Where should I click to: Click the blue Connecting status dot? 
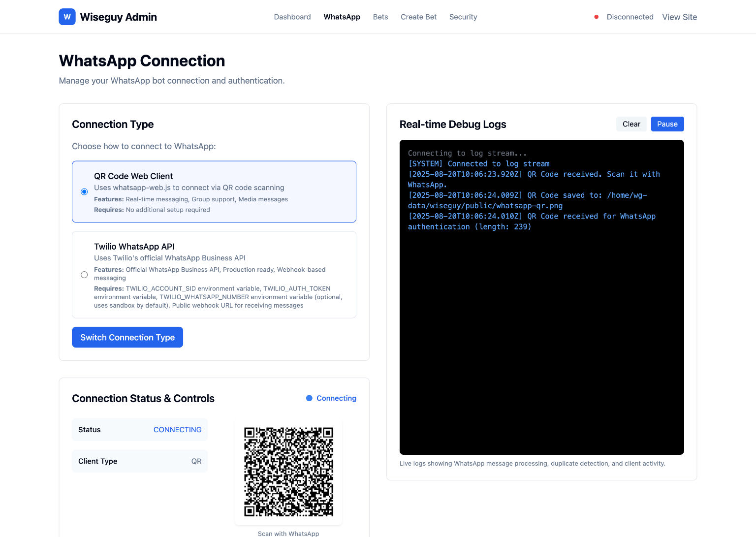309,398
